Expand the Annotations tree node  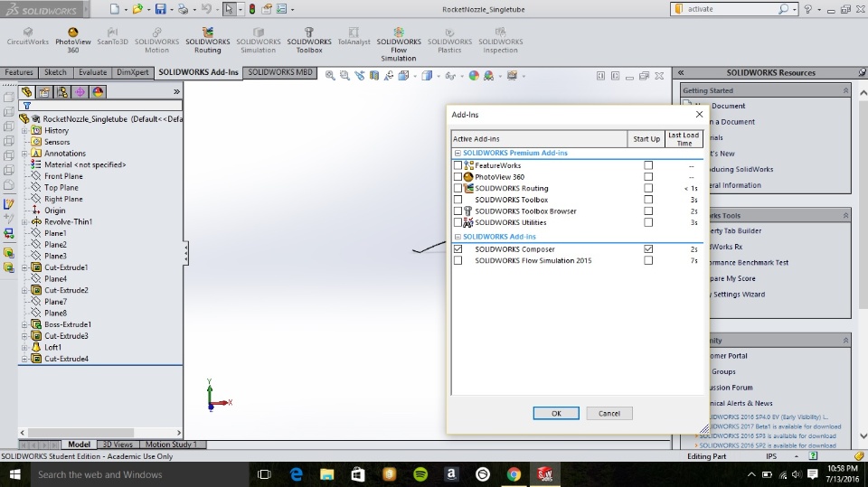click(24, 154)
